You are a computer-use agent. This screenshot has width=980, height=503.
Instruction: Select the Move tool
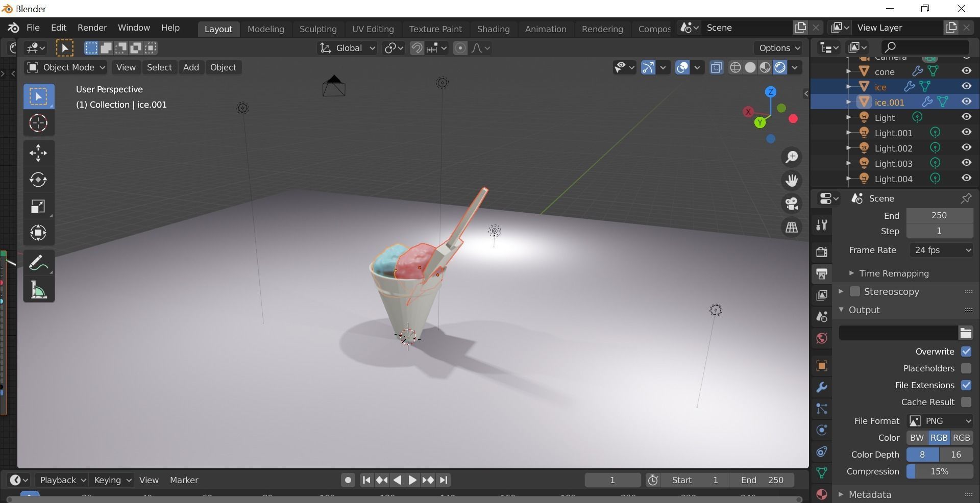(39, 153)
